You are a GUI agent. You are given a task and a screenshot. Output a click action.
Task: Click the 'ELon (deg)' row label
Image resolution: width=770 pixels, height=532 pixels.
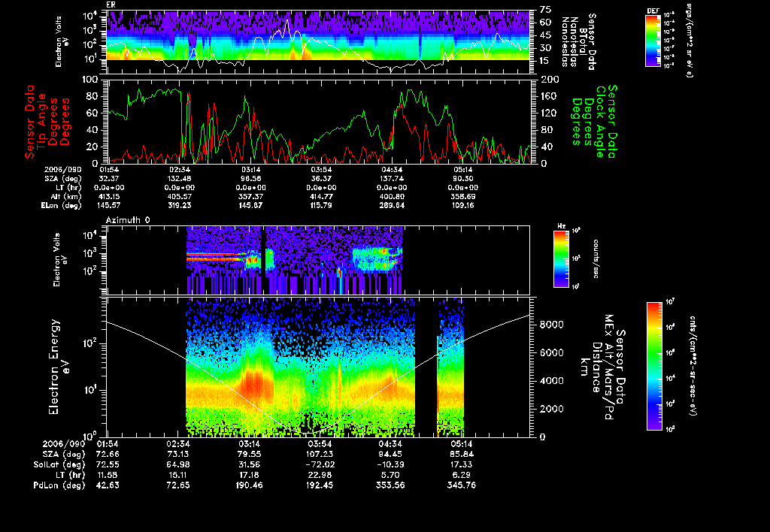point(61,206)
